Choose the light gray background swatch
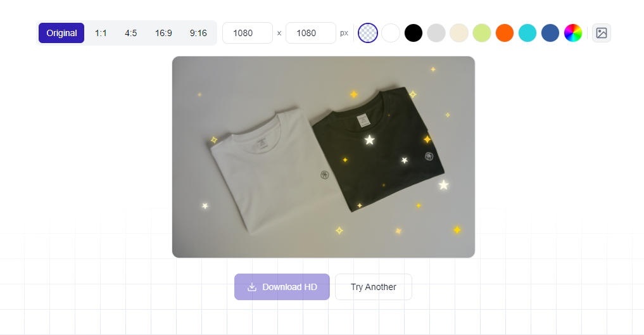 pos(436,33)
